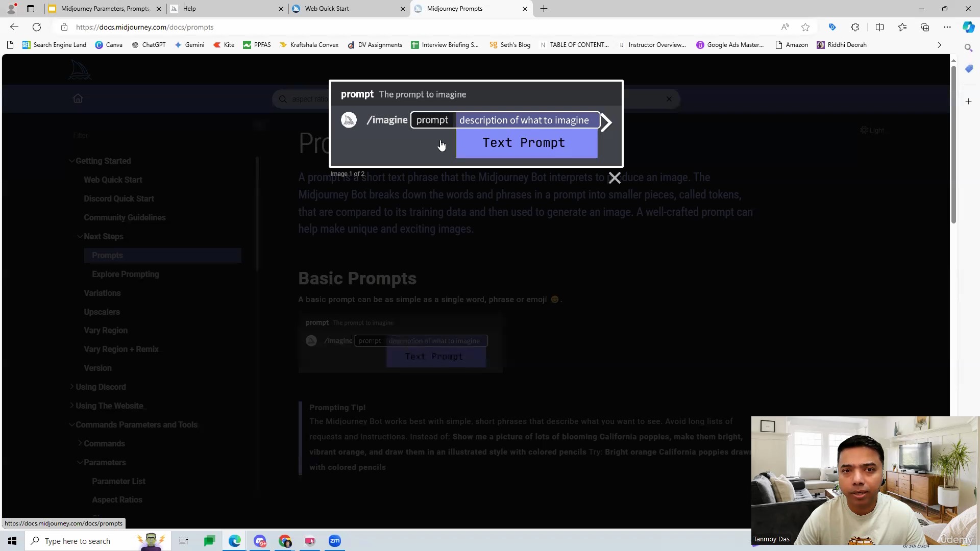Close the Help tab
This screenshot has width=980, height=551.
(281, 9)
